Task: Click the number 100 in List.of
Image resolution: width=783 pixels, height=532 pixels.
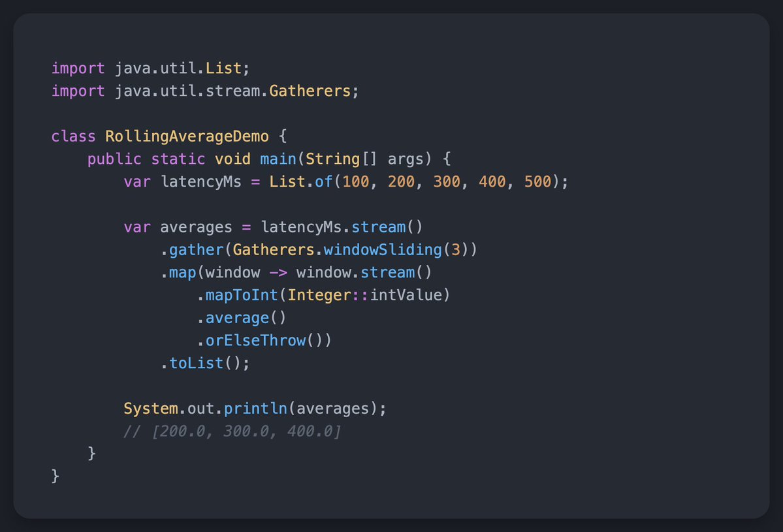Action: click(355, 181)
